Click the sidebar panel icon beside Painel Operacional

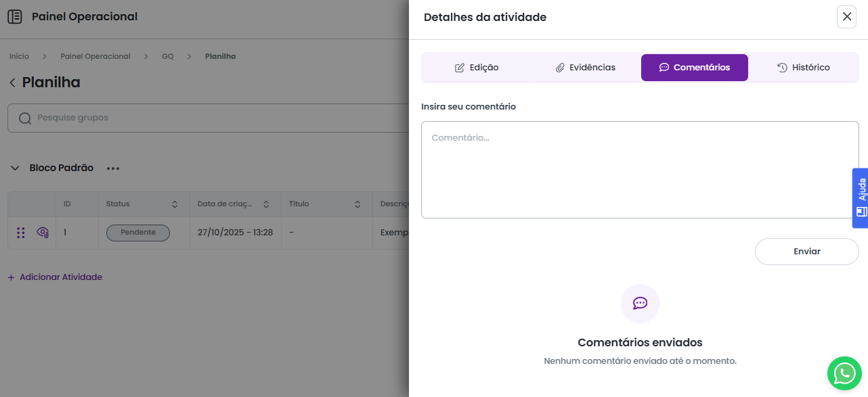point(14,17)
